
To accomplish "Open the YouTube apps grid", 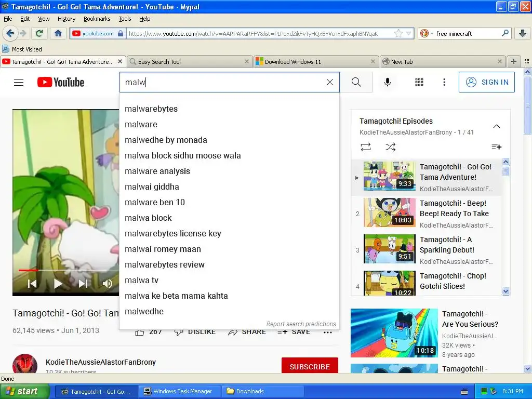I will [419, 82].
